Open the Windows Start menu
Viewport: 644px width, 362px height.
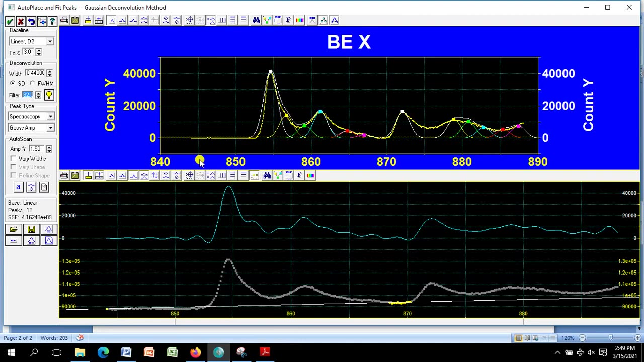coord(11,352)
